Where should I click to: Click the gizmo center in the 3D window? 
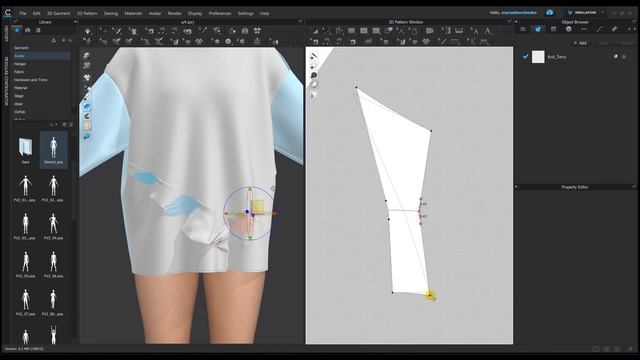[250, 213]
